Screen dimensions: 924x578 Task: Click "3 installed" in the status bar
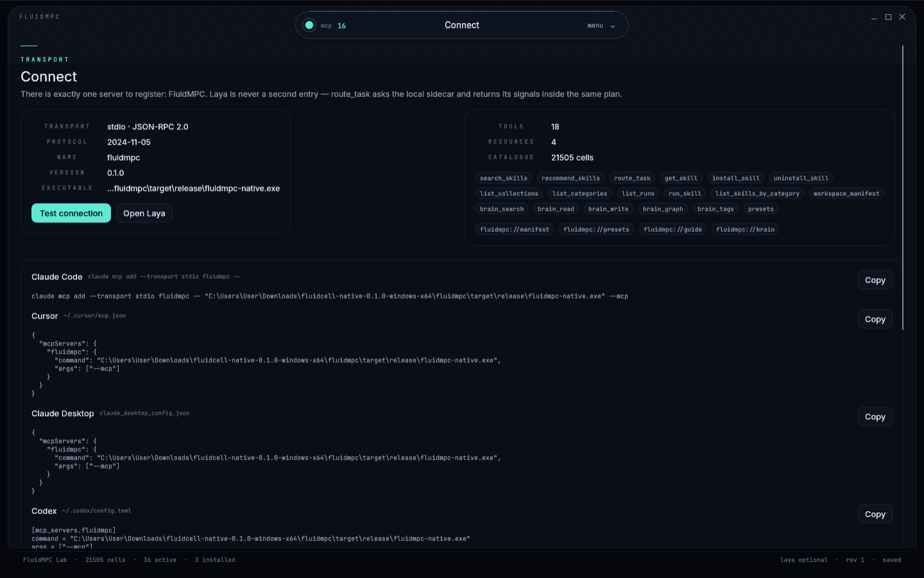pyautogui.click(x=215, y=560)
